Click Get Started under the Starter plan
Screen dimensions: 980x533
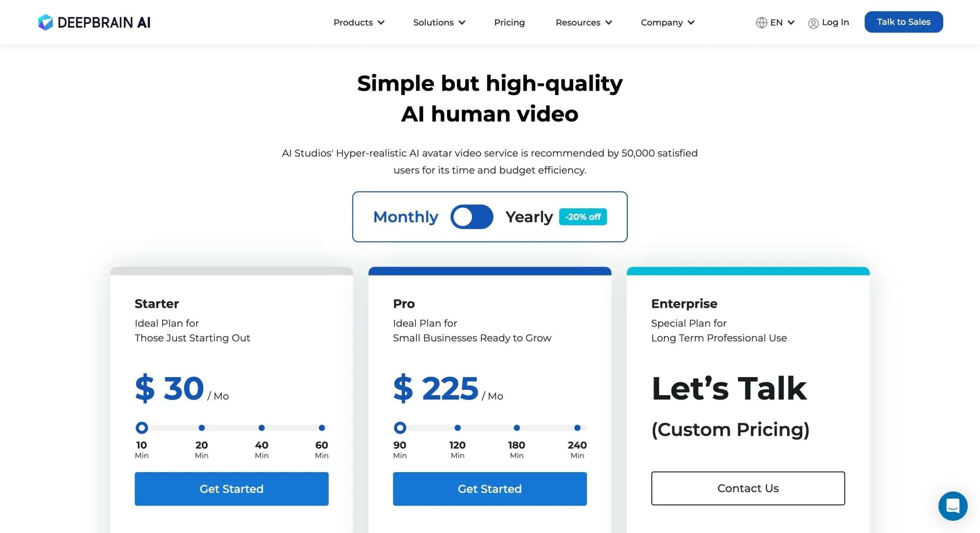tap(231, 489)
